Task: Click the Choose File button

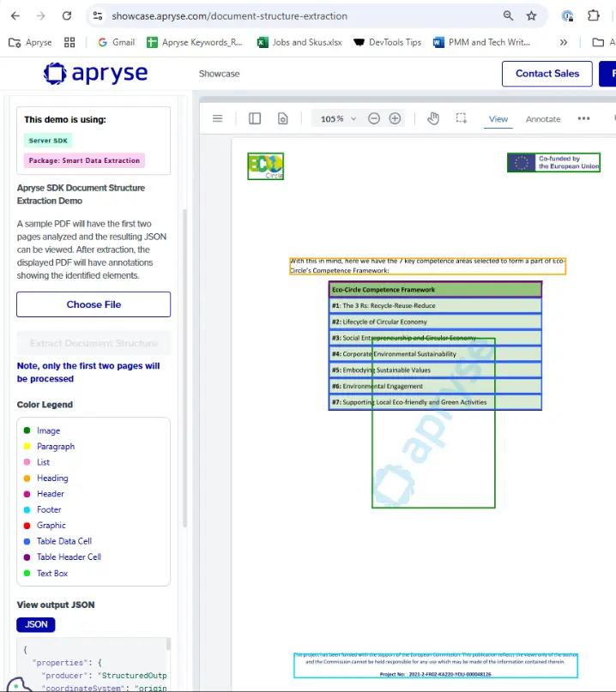Action: [x=94, y=304]
